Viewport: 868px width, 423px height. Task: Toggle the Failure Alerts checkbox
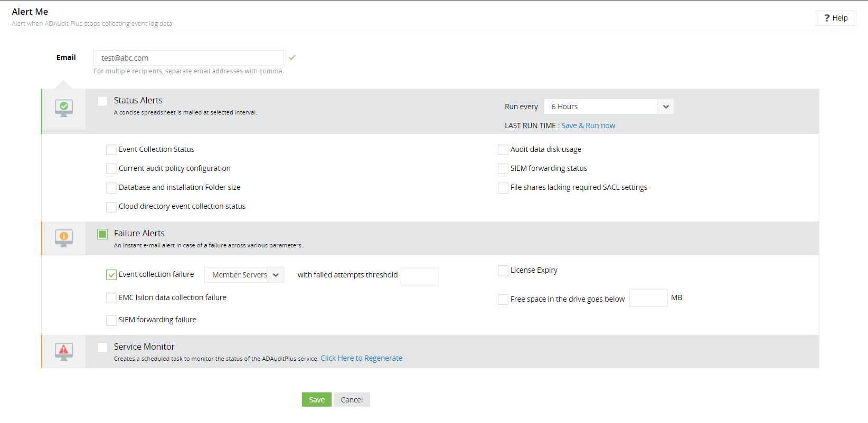(102, 234)
